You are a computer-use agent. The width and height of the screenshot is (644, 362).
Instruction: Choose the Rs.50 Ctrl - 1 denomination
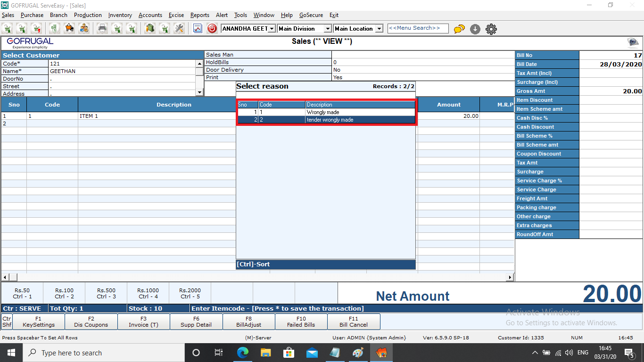coord(22,293)
